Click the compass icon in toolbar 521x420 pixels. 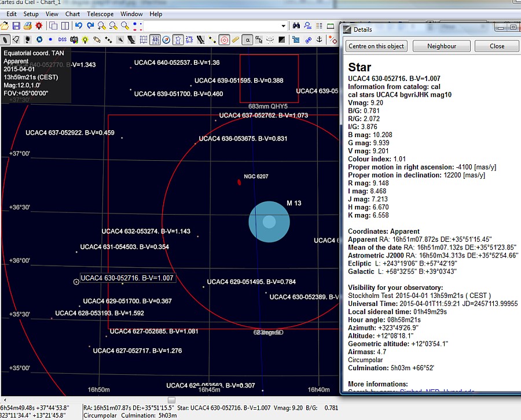tap(166, 40)
